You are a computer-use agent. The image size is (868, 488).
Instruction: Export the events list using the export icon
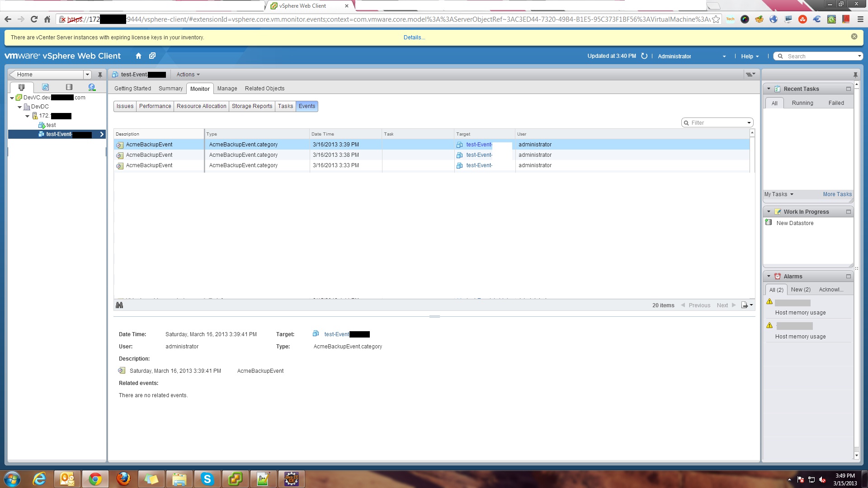click(744, 305)
